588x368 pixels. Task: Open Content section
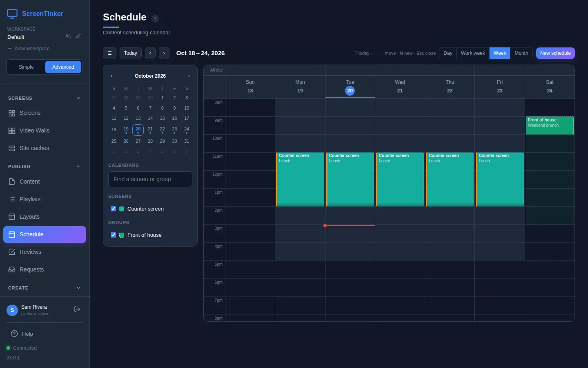point(45,182)
